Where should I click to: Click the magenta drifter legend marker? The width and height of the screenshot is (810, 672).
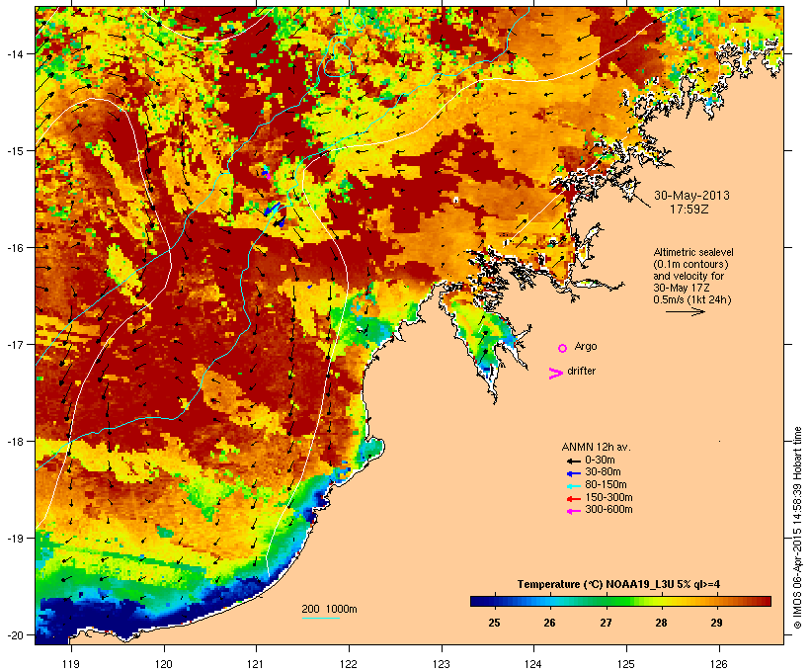pos(556,374)
